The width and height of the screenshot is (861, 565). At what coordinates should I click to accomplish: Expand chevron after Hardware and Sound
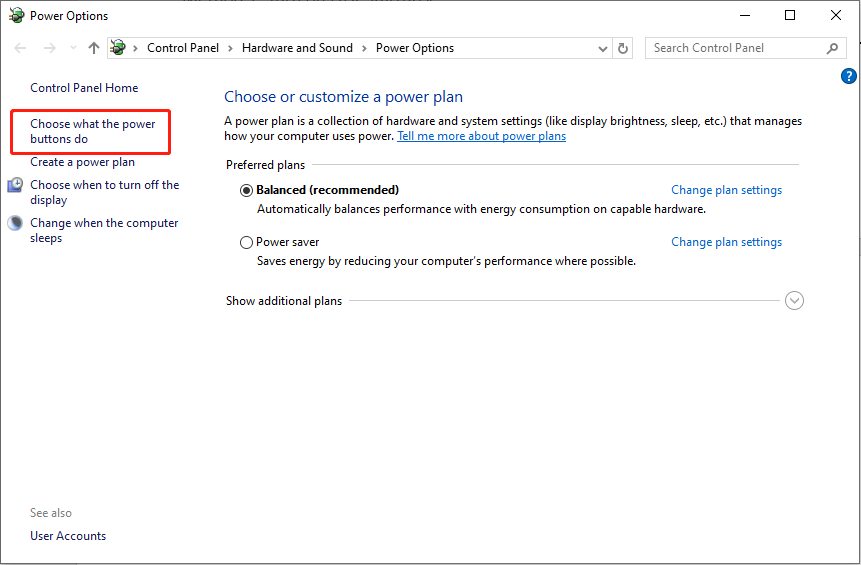(x=364, y=48)
